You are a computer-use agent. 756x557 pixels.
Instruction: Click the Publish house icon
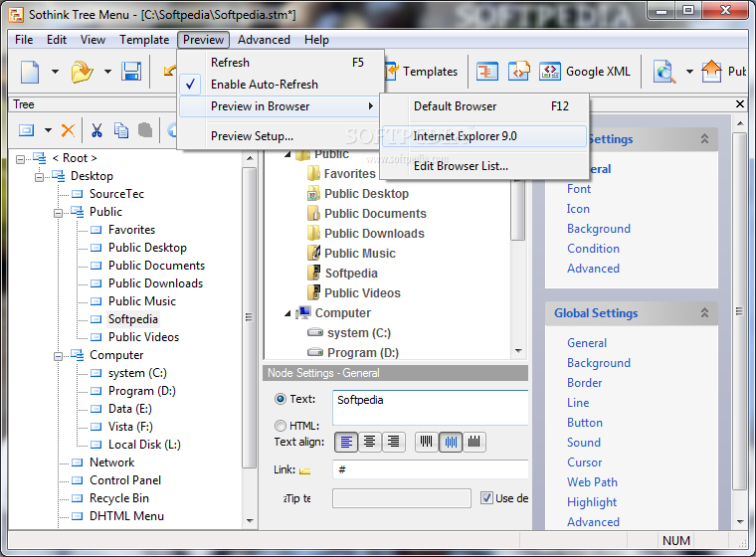[711, 72]
